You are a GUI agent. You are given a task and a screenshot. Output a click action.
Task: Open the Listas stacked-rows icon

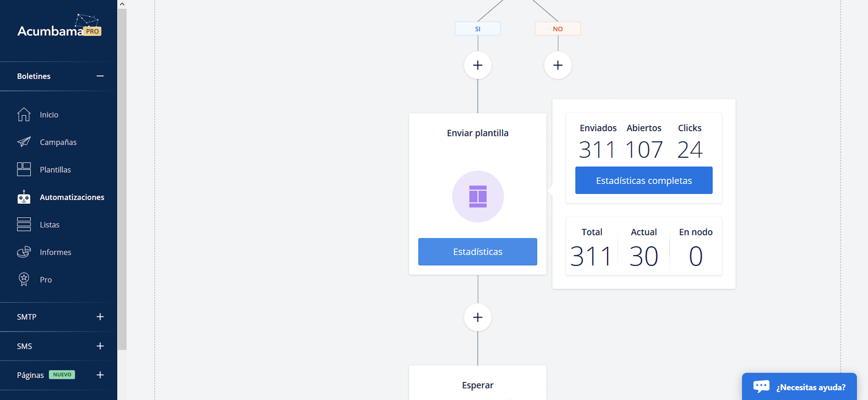23,224
